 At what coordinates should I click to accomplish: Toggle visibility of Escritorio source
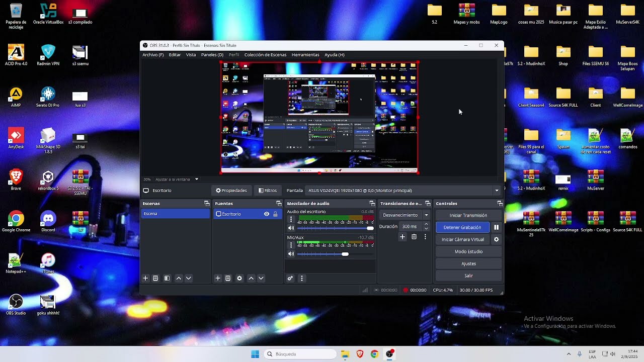(267, 214)
